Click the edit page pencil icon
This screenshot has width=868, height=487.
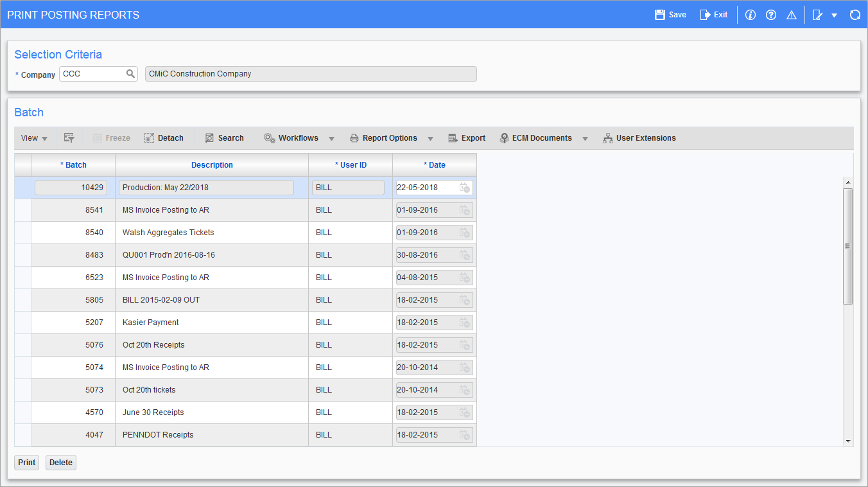coord(817,15)
